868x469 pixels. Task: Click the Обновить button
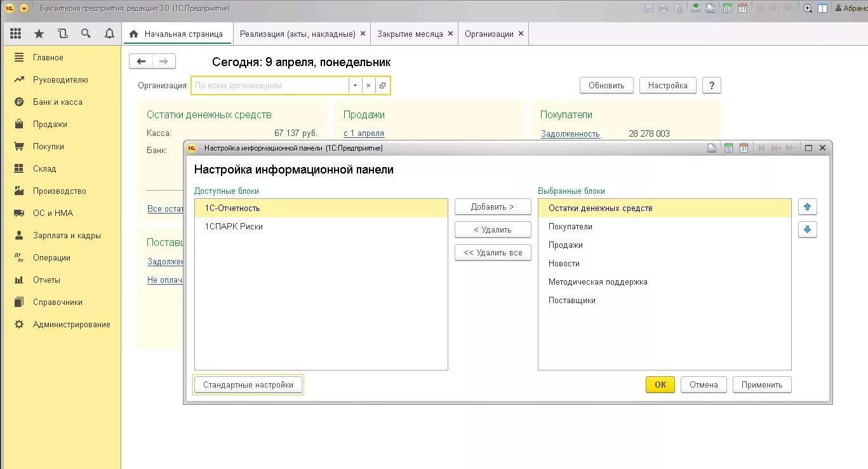click(606, 85)
